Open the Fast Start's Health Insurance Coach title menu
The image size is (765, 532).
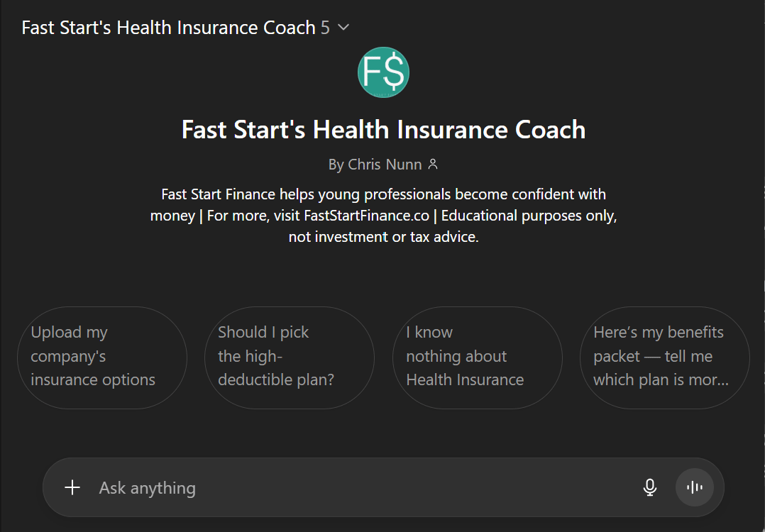click(x=169, y=28)
